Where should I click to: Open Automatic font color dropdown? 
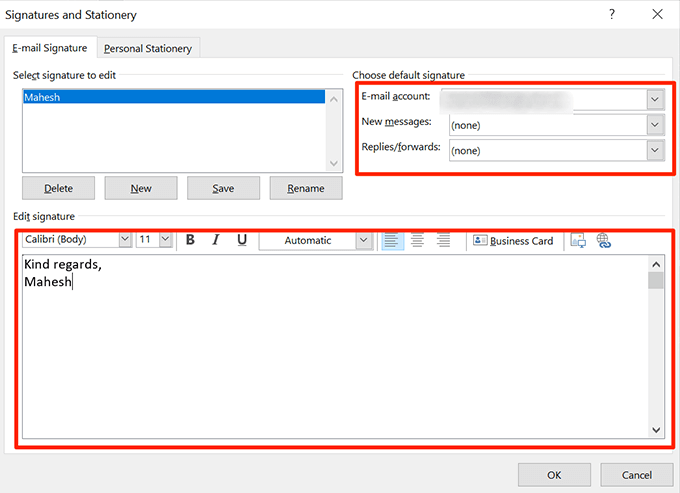point(364,240)
